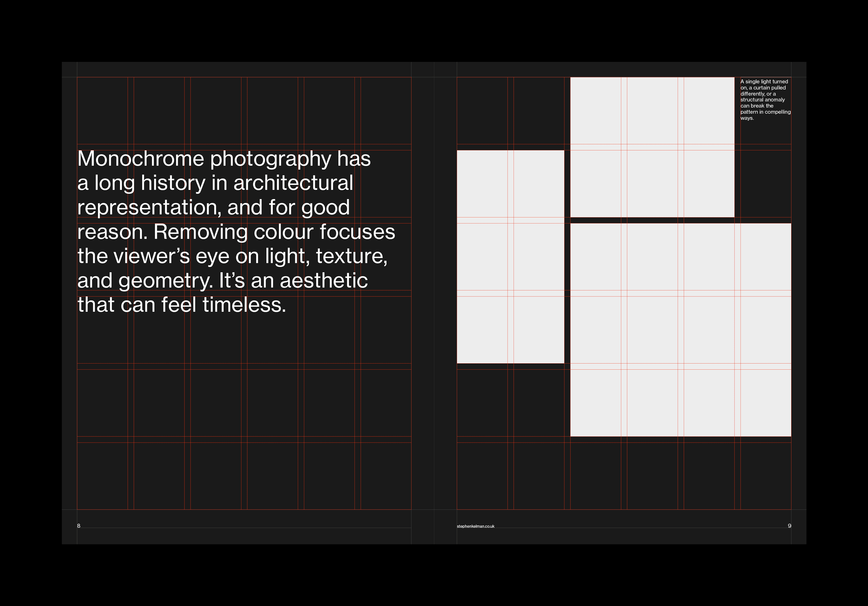Click the stephenkelman.co.uk footer link

tap(475, 526)
